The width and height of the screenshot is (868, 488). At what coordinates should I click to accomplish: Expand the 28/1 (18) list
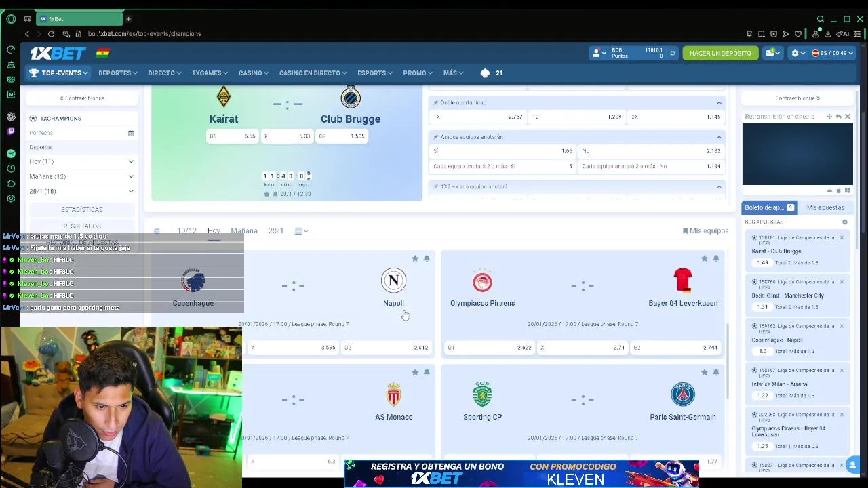pyautogui.click(x=81, y=191)
